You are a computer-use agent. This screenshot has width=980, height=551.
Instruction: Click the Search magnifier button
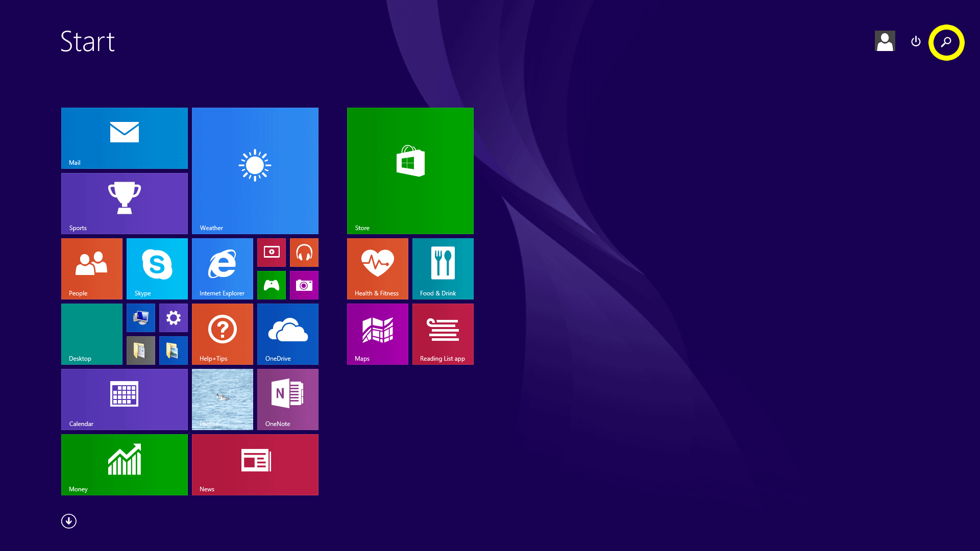[946, 42]
